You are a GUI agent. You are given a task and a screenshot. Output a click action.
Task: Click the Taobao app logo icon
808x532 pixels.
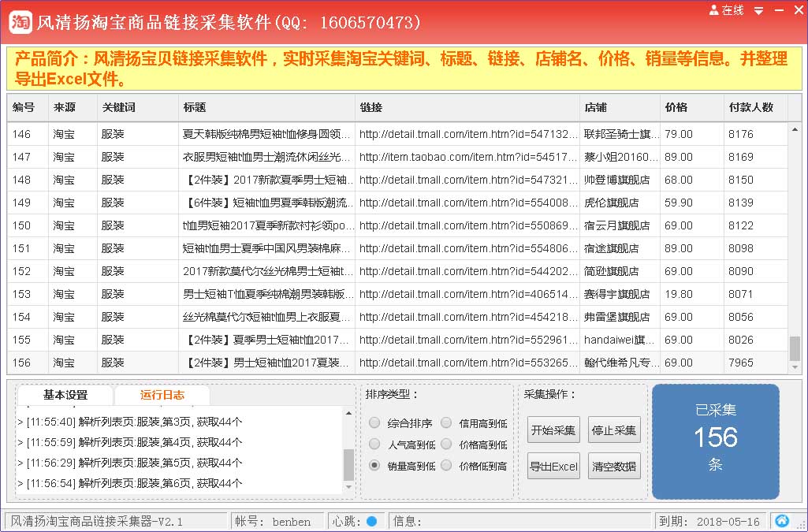20,22
